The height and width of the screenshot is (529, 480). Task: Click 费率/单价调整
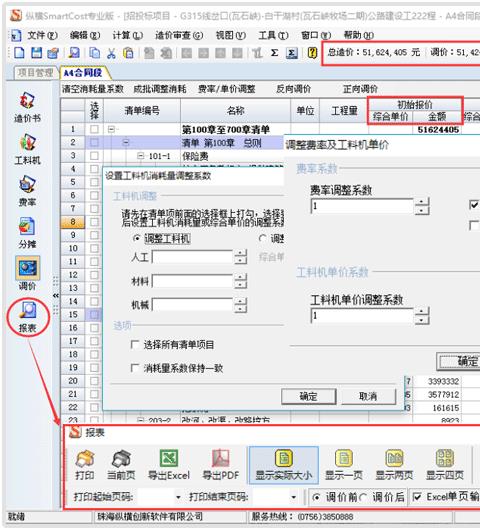tap(227, 89)
